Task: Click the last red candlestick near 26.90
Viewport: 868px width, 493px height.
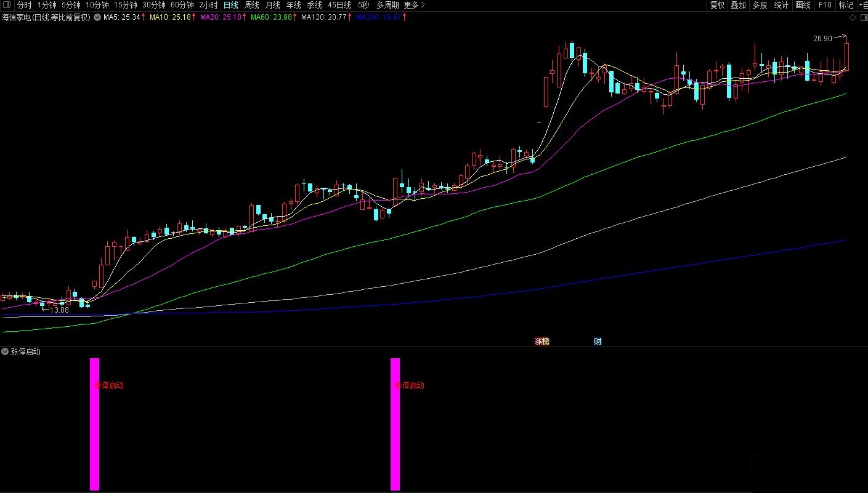Action: click(x=847, y=57)
